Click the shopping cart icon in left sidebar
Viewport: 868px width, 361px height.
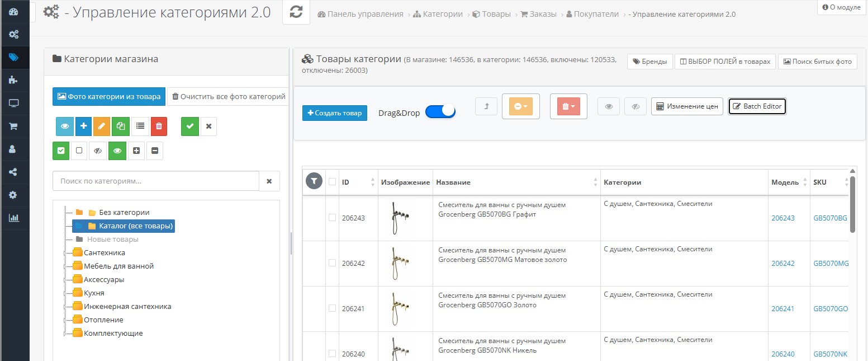[x=14, y=126]
